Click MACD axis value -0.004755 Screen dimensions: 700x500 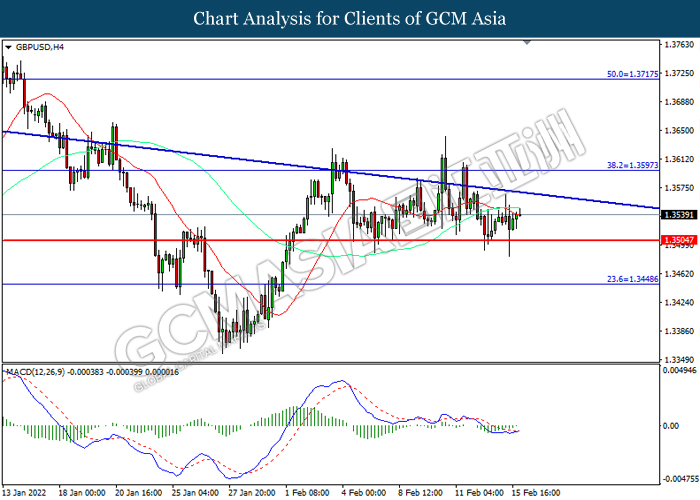[681, 479]
